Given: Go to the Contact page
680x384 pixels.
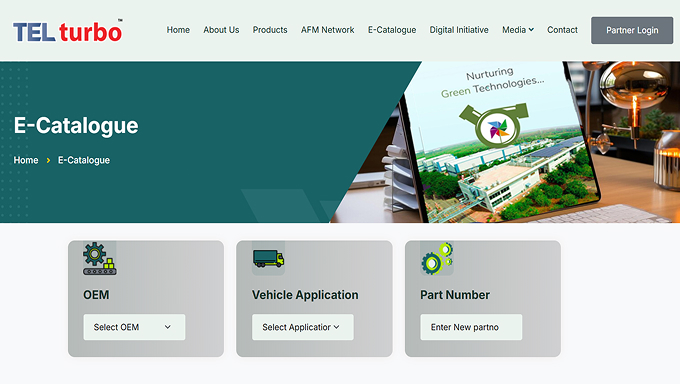Looking at the screenshot, I should 562,30.
